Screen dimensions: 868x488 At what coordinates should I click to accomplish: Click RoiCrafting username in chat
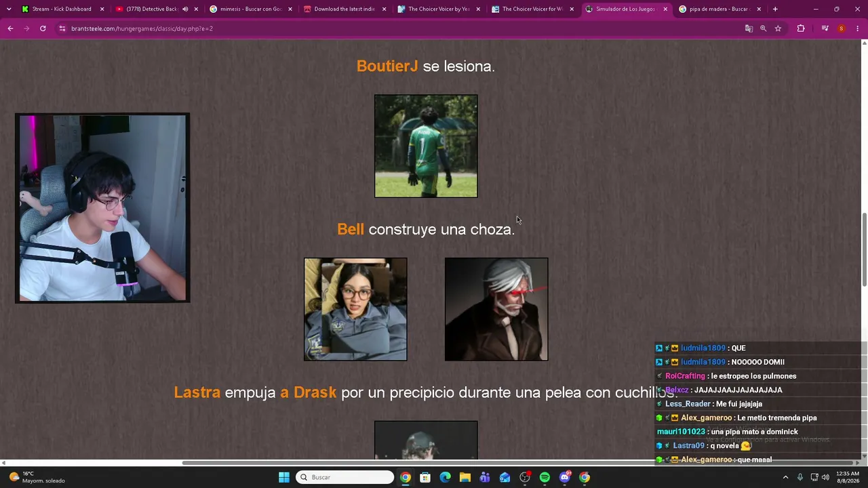pos(686,376)
